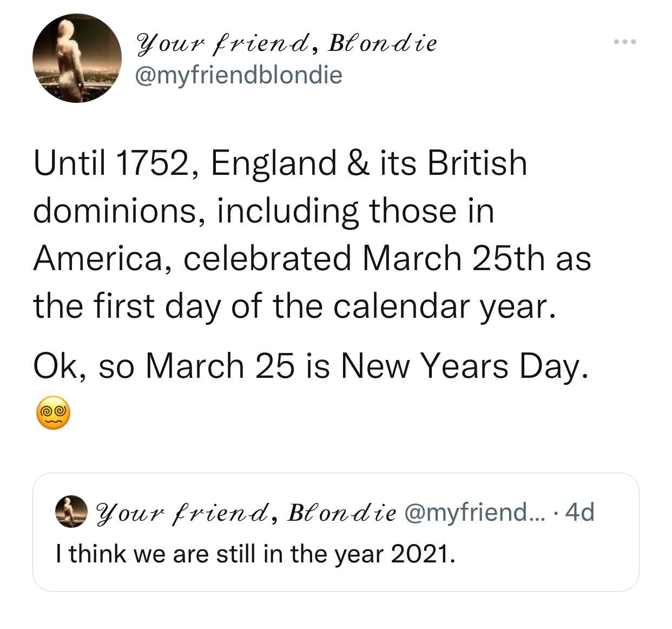Click the dizzy spiral-eyes emoji

tap(53, 412)
